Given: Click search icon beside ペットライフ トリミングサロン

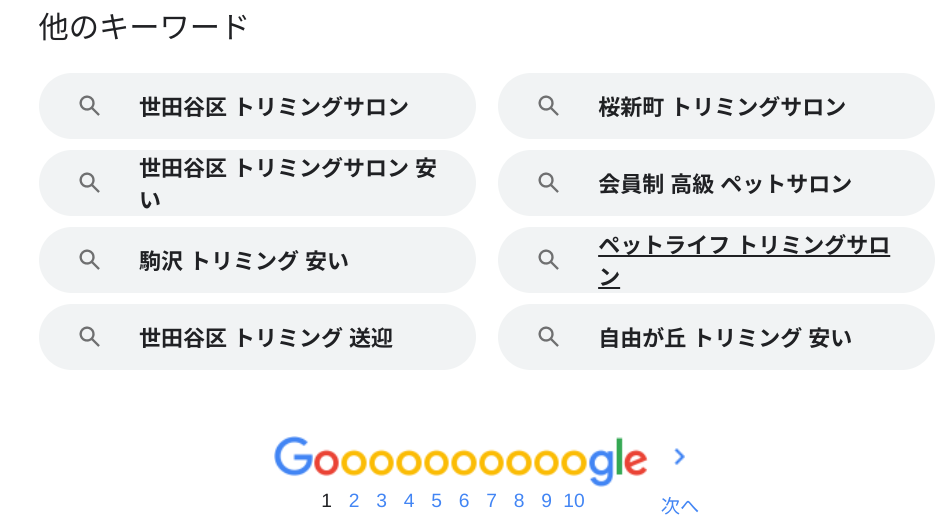Looking at the screenshot, I should coord(548,260).
